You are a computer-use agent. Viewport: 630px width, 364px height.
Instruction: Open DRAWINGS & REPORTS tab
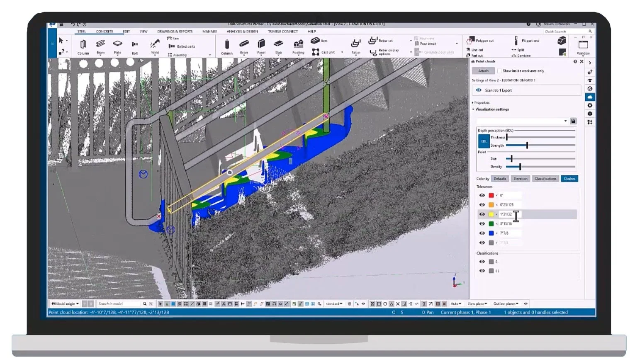tap(175, 32)
